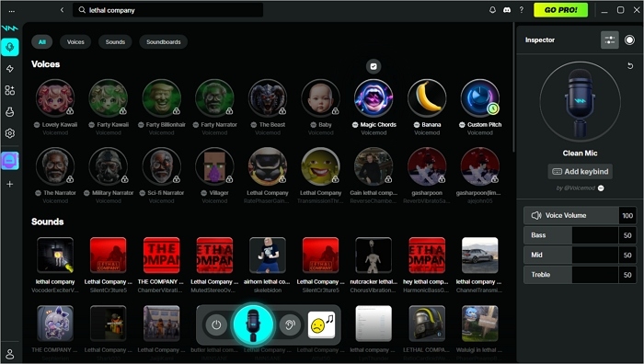Select the Farty Billionaire voice

click(161, 98)
